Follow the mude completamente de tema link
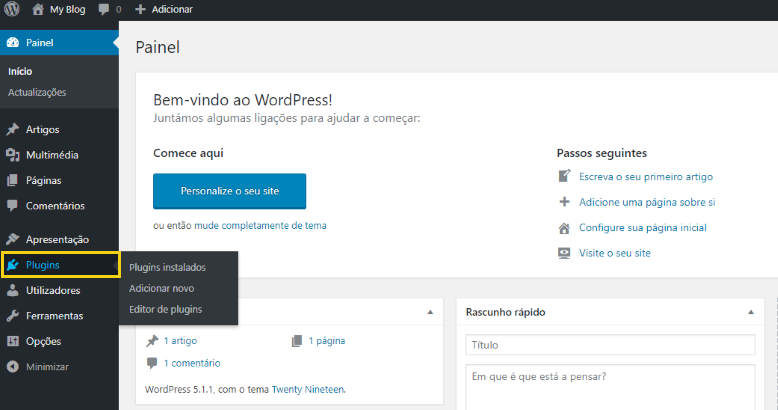Image resolution: width=778 pixels, height=410 pixels. coord(260,225)
